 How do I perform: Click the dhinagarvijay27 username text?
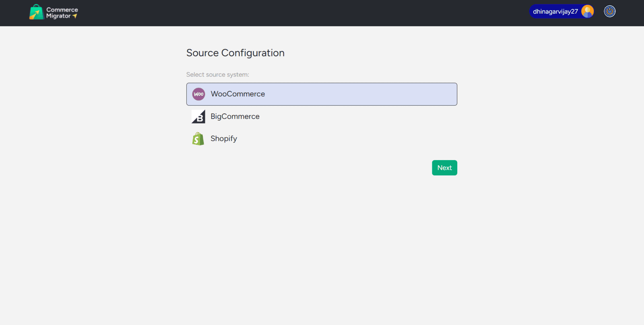coord(555,12)
